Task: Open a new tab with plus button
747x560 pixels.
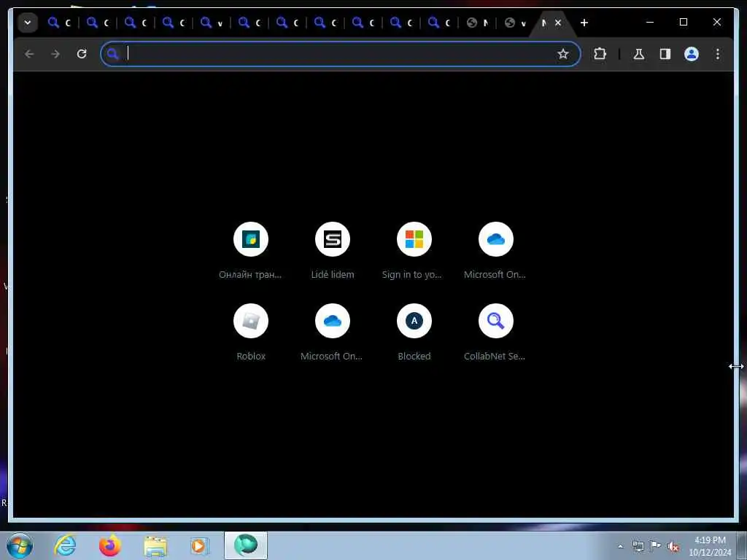Action: point(584,23)
